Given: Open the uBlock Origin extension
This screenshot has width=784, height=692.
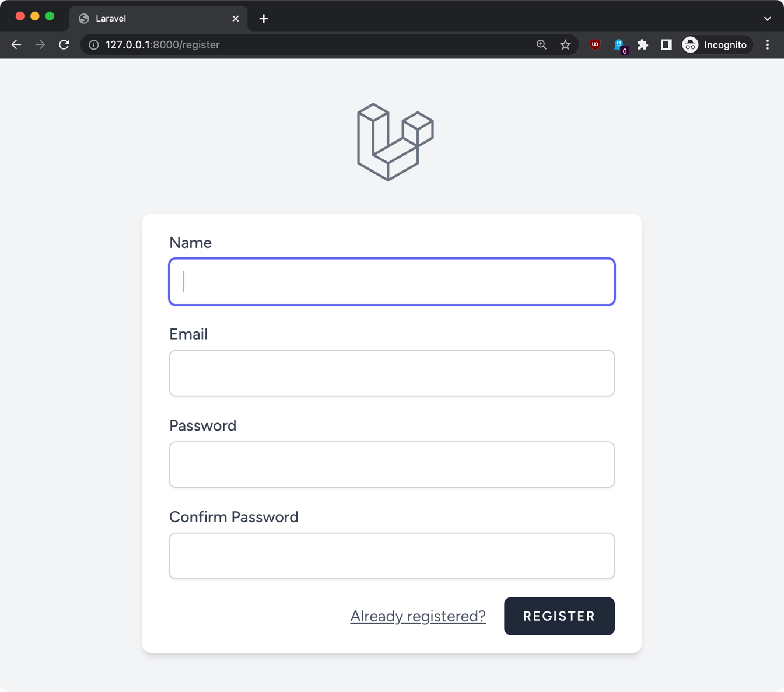Looking at the screenshot, I should pyautogui.click(x=595, y=45).
